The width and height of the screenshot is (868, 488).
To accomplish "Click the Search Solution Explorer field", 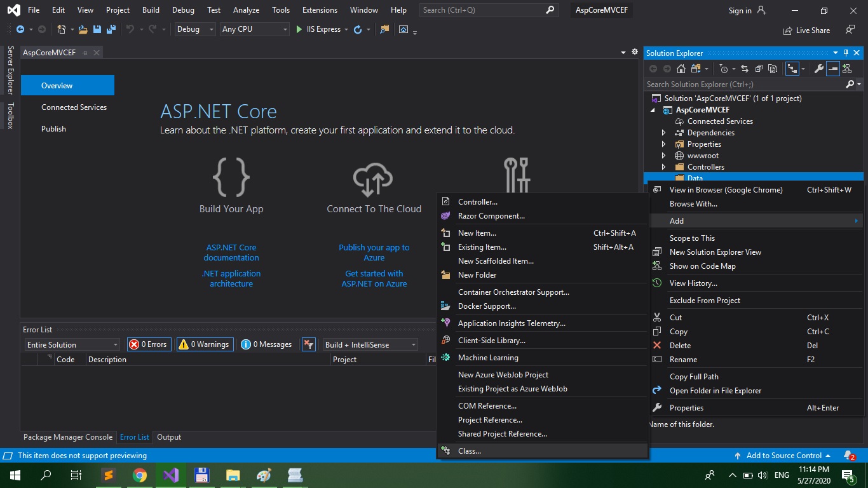I will point(743,84).
